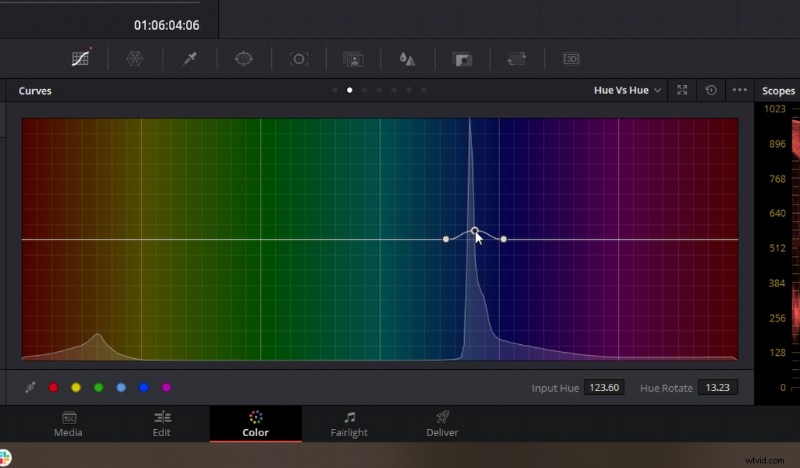This screenshot has width=800, height=468.
Task: Select the sixth curve mode page dot
Action: (409, 90)
